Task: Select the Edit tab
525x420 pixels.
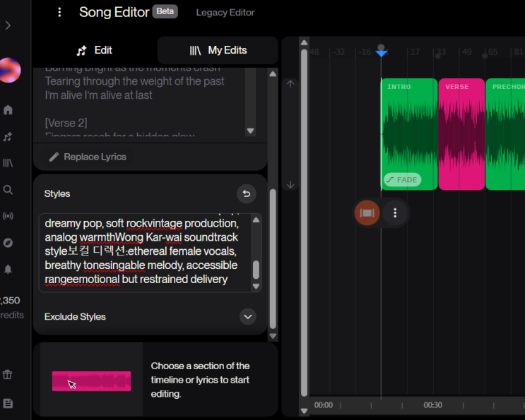Action: [95, 50]
